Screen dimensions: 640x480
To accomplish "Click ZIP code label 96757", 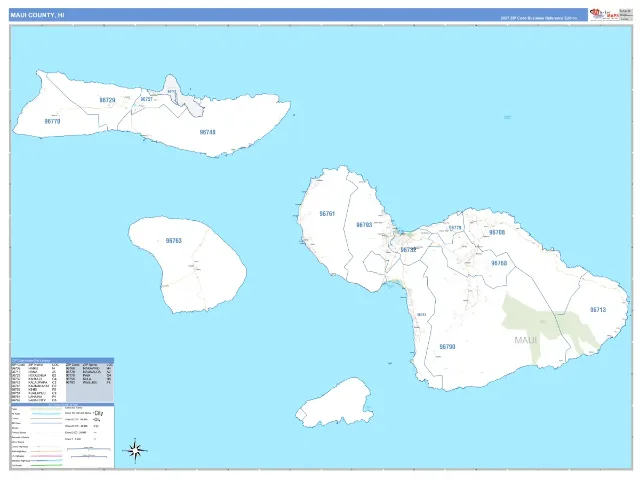I will click(147, 99).
